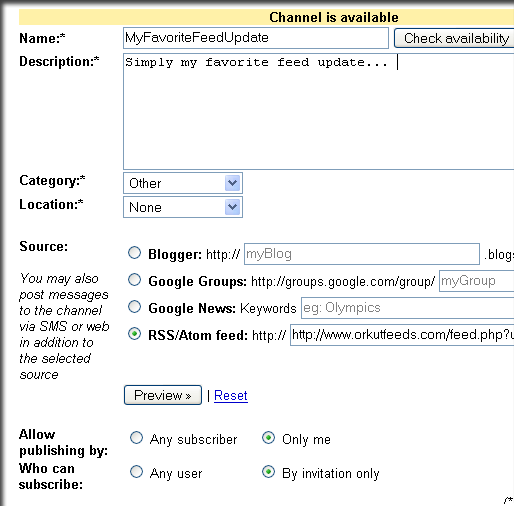Viewport: 514px width, 506px height.
Task: Click the myGroup Google Groups field
Action: [477, 281]
